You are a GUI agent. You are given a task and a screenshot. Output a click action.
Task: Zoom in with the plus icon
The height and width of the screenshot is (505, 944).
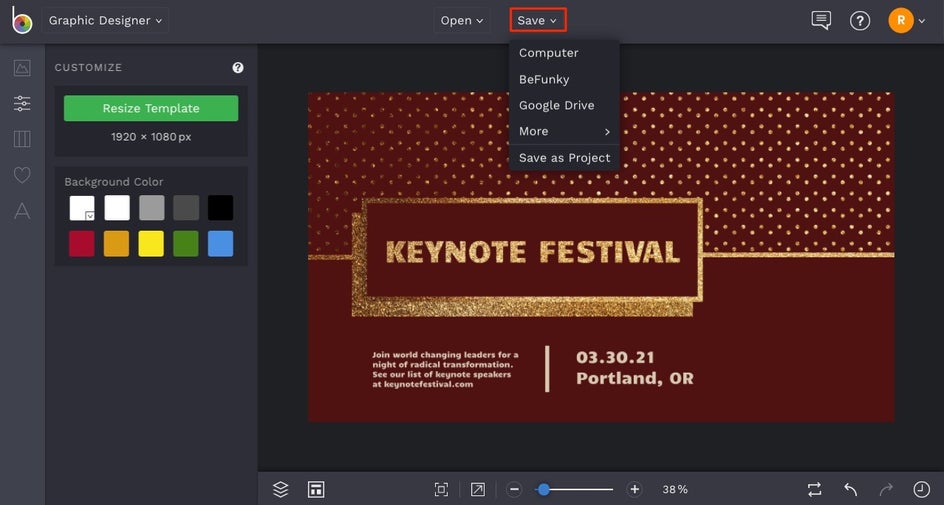[x=634, y=489]
